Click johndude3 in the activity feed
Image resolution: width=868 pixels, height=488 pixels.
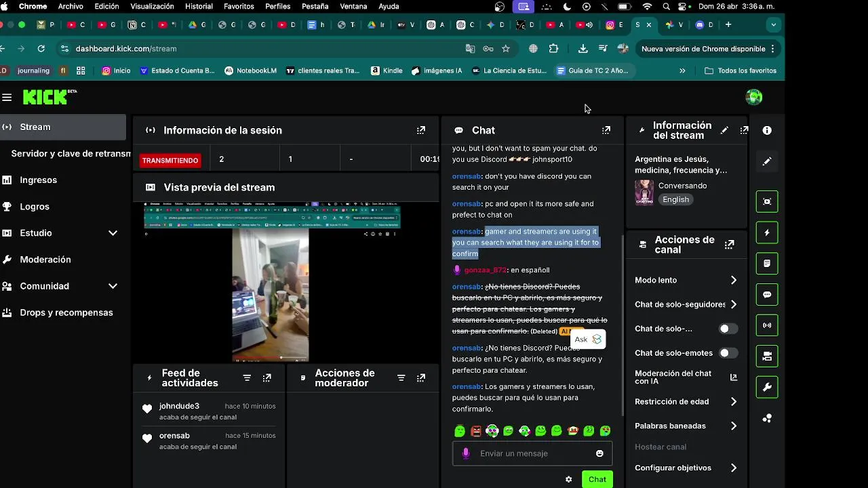pos(179,406)
